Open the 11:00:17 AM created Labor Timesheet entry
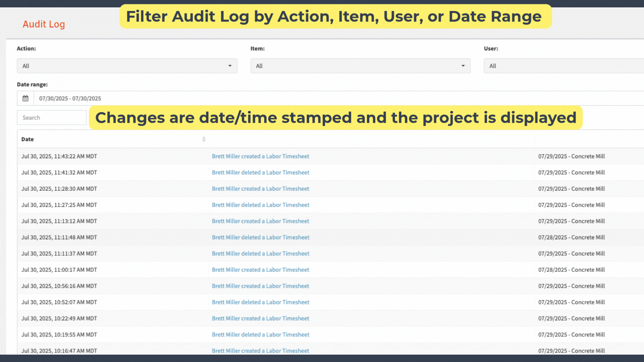Screen dimensions: 644x362 click(260, 270)
